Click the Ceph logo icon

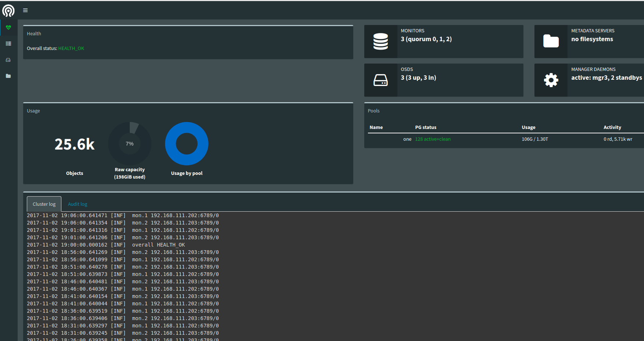8,11
